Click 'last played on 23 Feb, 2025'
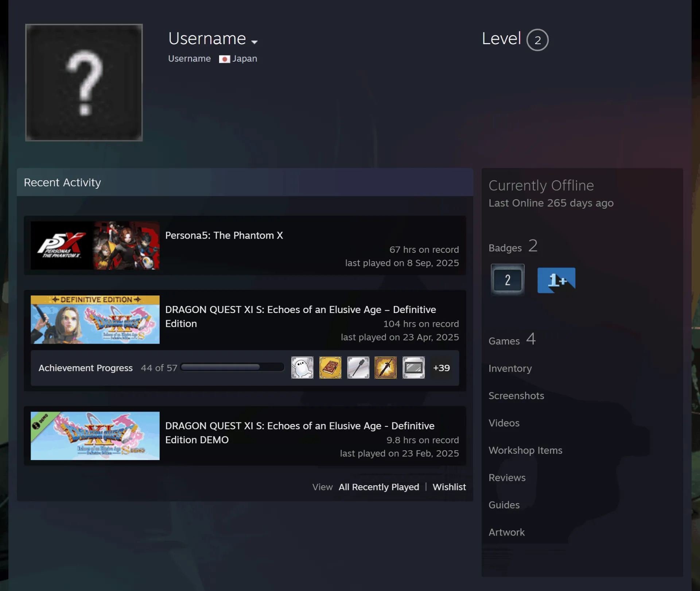 click(x=400, y=453)
